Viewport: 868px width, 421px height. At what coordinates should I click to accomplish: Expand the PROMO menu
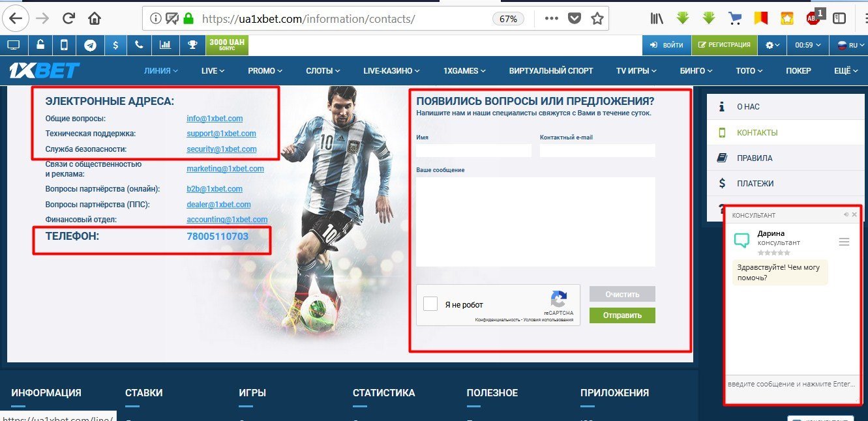(265, 71)
